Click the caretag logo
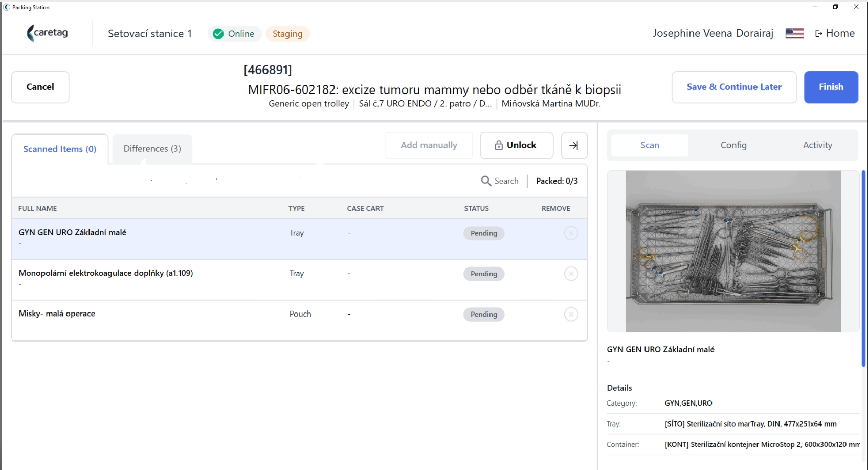Image resolution: width=868 pixels, height=470 pixels. [x=47, y=33]
